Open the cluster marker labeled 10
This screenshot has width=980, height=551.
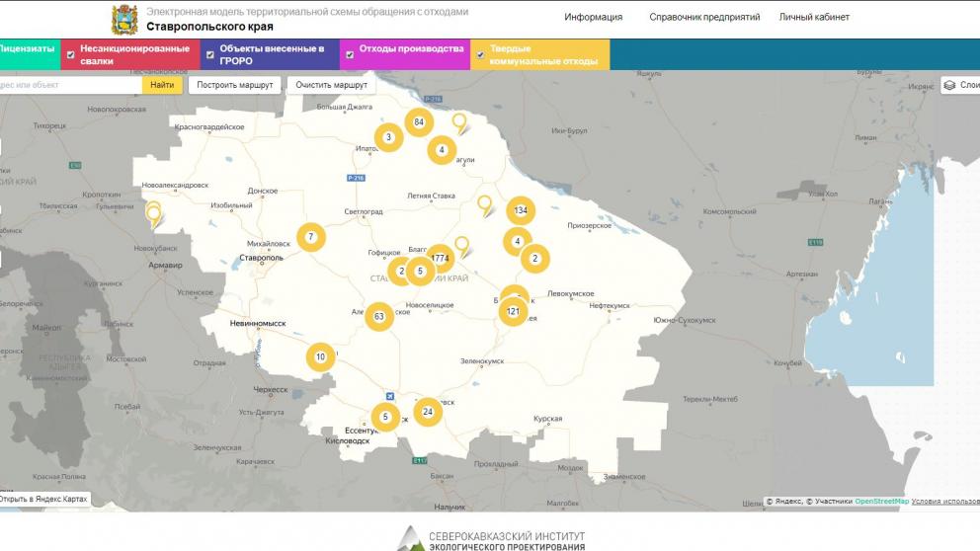click(320, 357)
